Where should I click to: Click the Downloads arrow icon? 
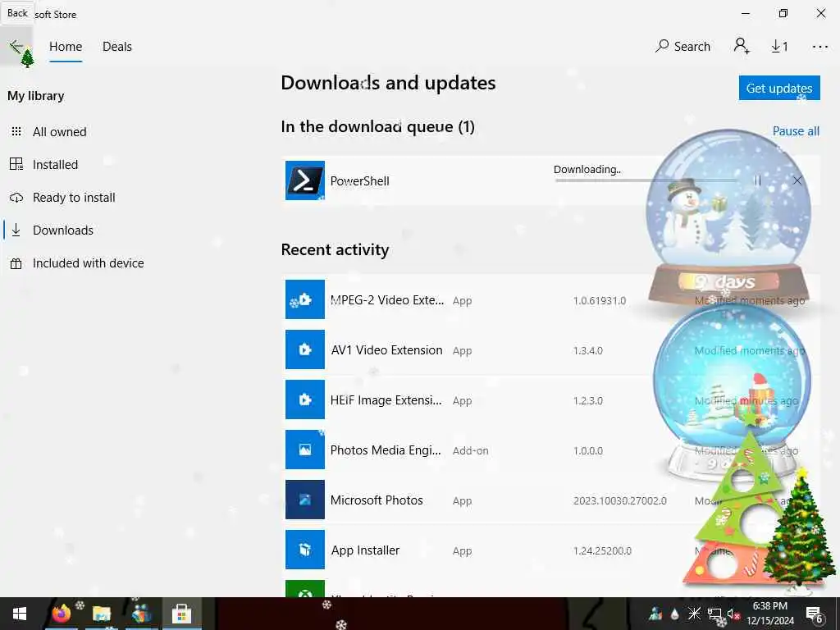(16, 231)
